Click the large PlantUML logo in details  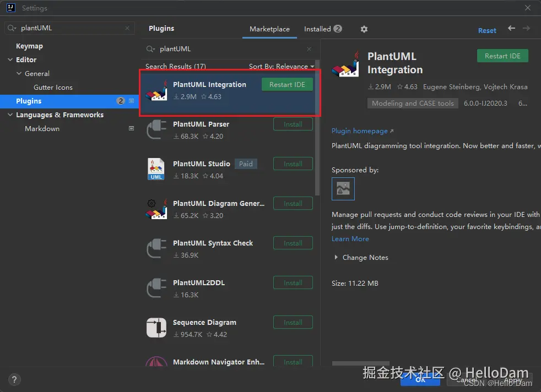coord(345,64)
